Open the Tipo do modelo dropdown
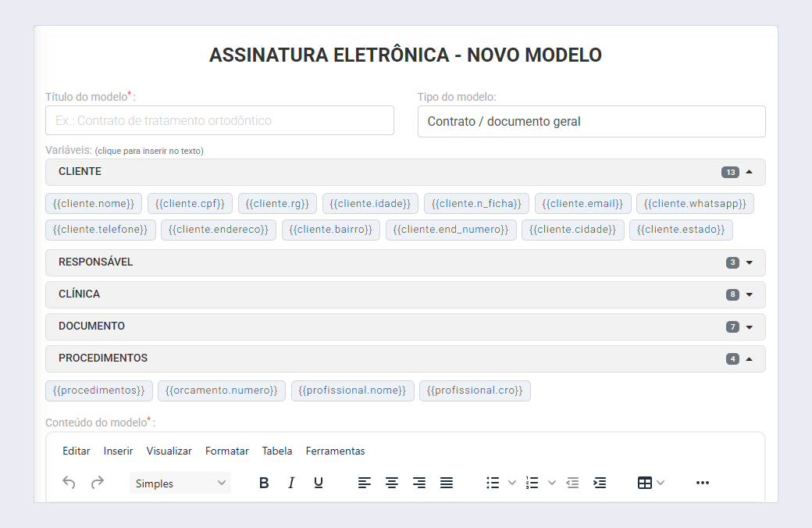The width and height of the screenshot is (812, 528). 591,121
